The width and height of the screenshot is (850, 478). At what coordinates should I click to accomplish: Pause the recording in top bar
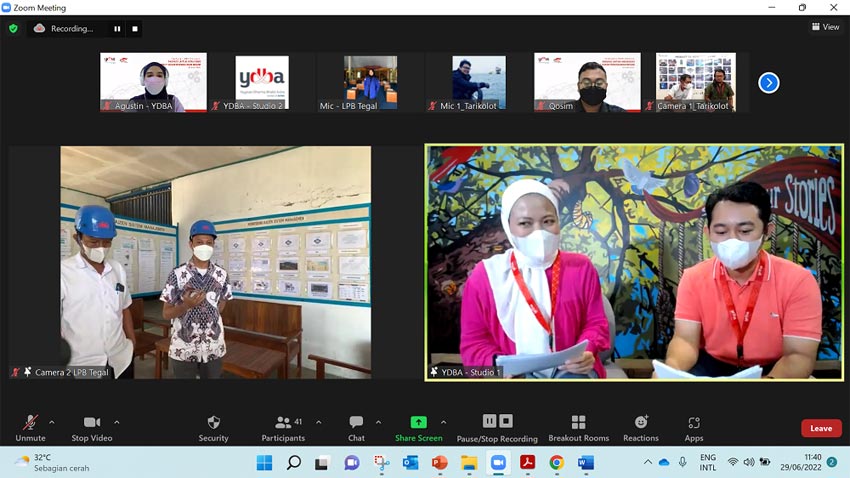(x=117, y=29)
